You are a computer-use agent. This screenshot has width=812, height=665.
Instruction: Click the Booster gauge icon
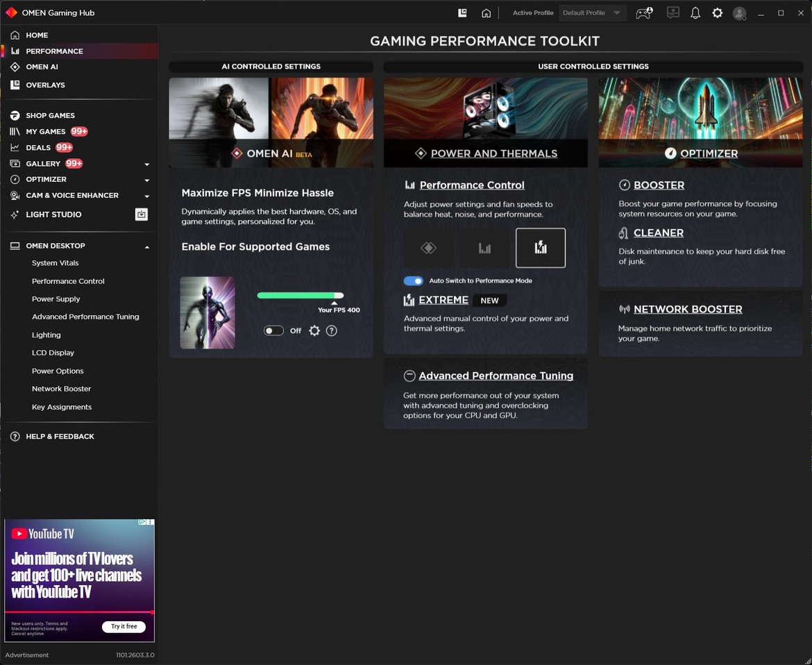624,185
